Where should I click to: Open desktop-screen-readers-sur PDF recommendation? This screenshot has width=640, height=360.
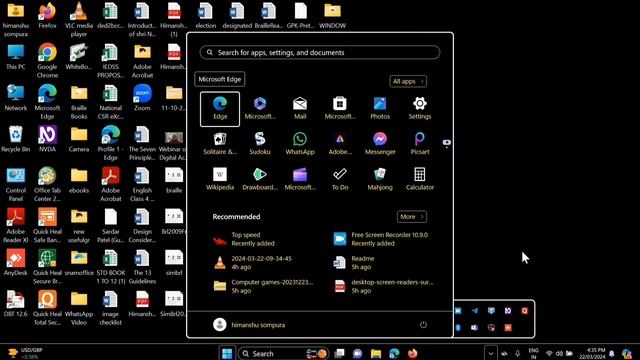384,287
